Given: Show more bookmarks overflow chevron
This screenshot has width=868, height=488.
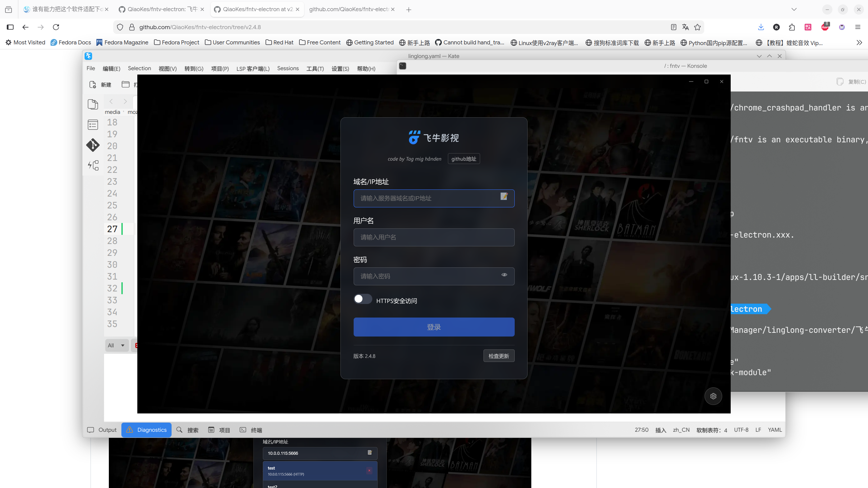Looking at the screenshot, I should click(859, 43).
